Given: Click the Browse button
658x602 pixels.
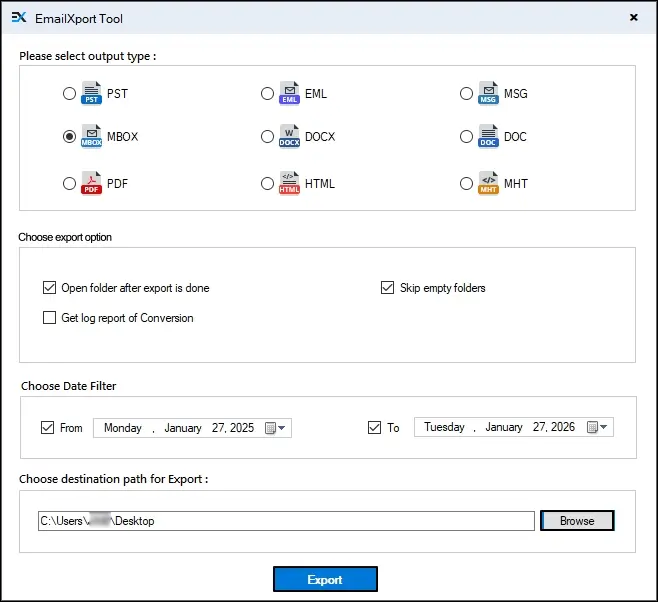Looking at the screenshot, I should coord(577,521).
